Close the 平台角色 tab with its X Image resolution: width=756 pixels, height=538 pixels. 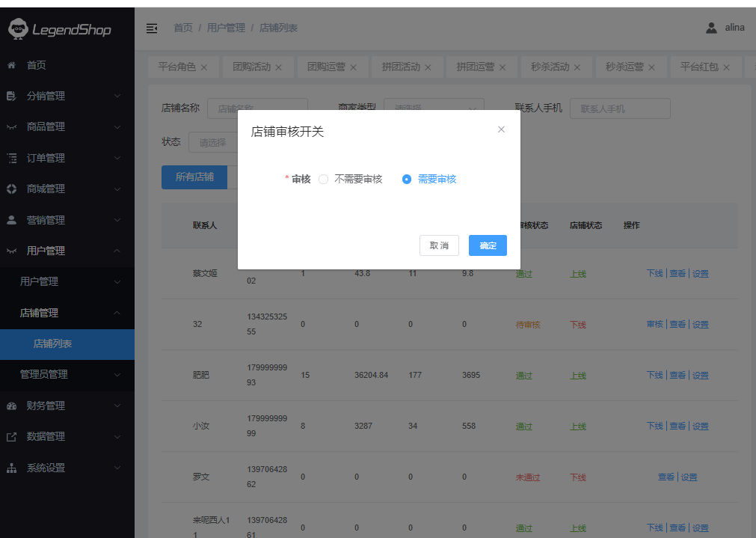click(204, 67)
